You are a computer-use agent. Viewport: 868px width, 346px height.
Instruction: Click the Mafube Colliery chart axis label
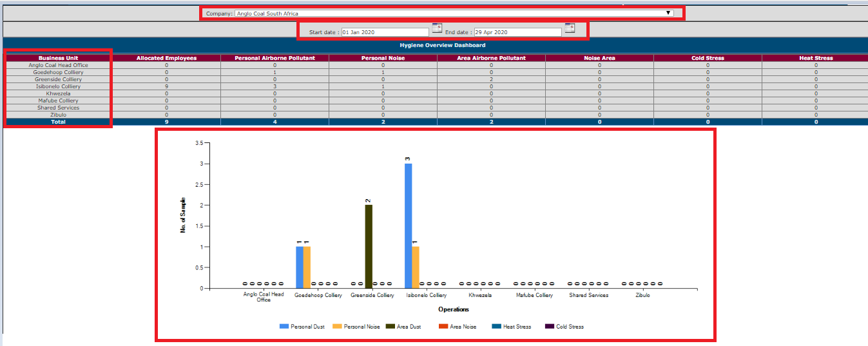pos(534,295)
